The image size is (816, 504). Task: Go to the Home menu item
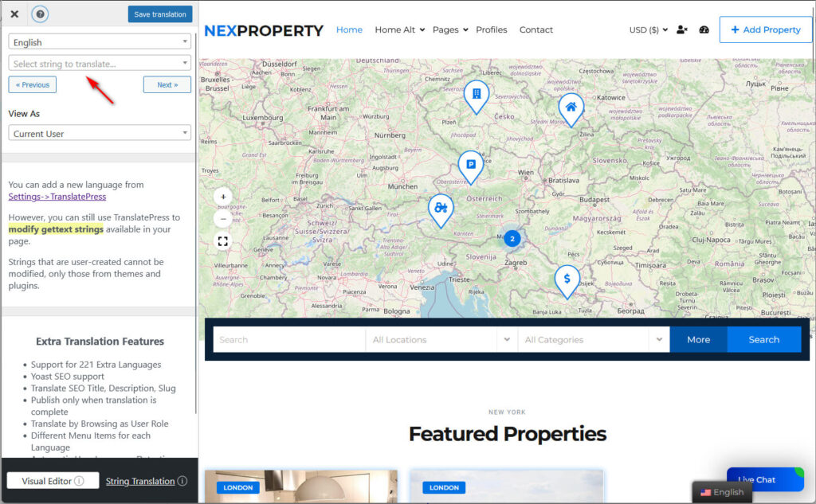(x=349, y=29)
